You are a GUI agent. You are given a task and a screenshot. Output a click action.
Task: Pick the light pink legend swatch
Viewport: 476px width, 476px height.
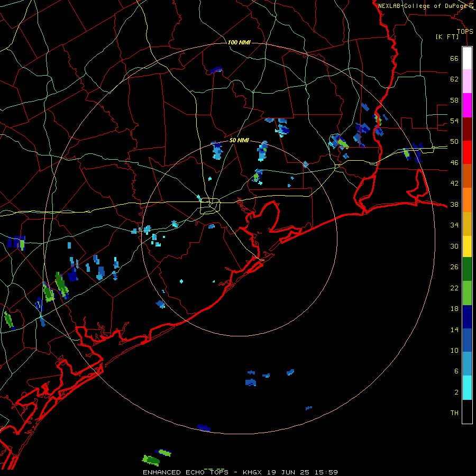[467, 81]
